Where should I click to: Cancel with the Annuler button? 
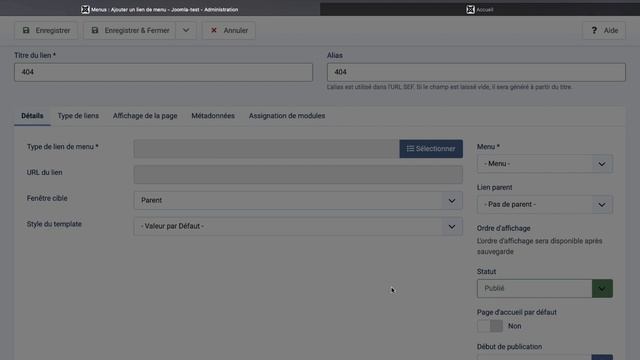coord(229,31)
